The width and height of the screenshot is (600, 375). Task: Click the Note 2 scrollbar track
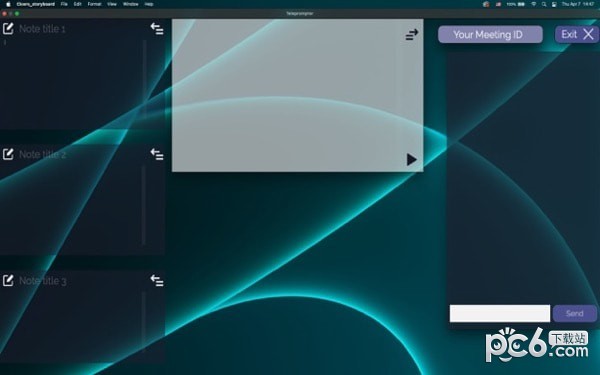144,205
